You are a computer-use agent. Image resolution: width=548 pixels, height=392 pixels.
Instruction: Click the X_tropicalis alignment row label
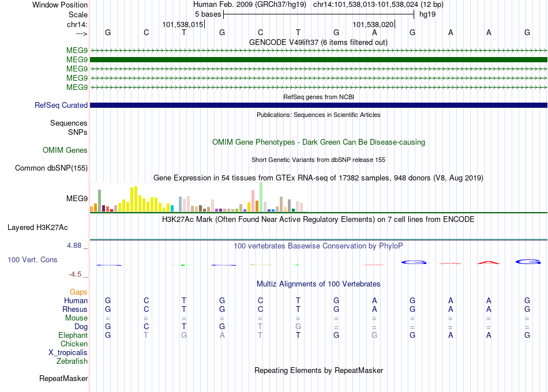coord(68,353)
